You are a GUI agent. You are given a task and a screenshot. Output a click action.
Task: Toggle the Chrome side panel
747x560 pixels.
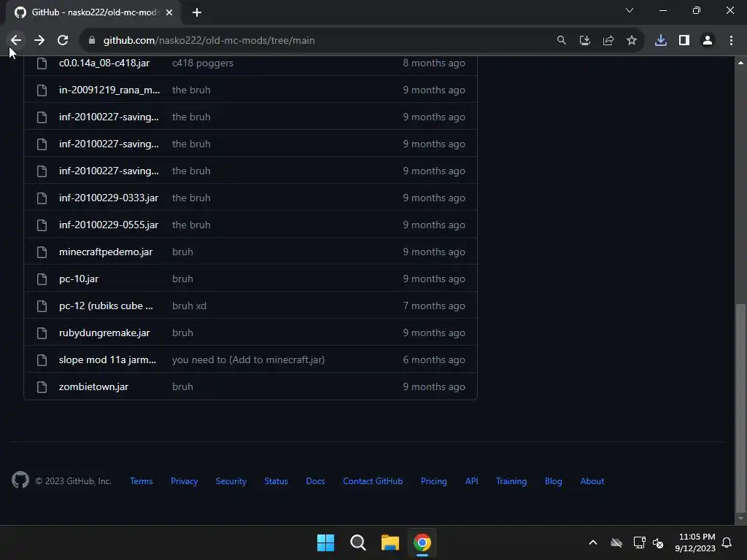(684, 41)
